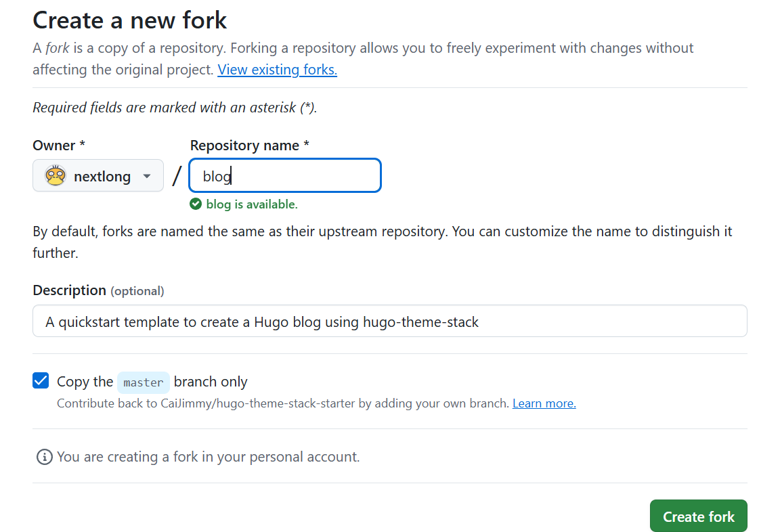The image size is (780, 532).
Task: Click the green availability checkmark icon
Action: [196, 204]
